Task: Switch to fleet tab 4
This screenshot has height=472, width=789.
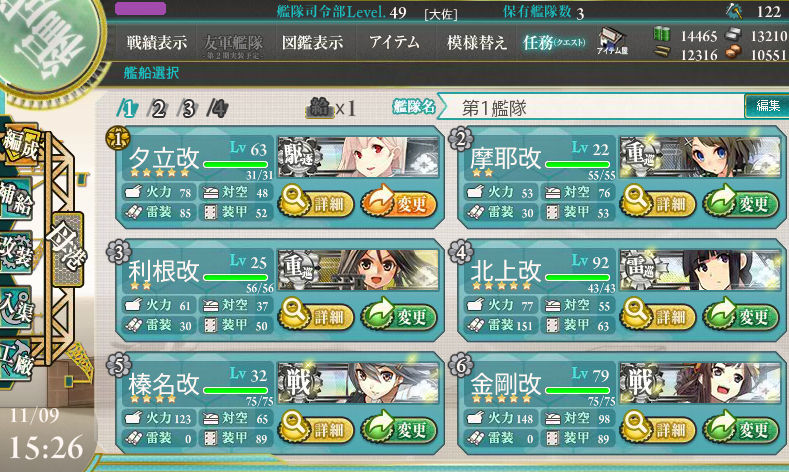Action: point(217,108)
